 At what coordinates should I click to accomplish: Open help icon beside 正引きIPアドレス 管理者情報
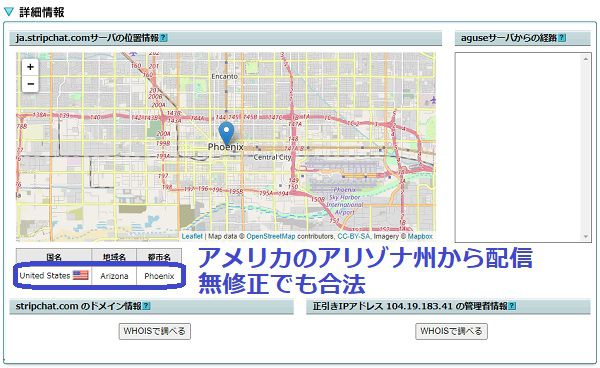[512, 306]
